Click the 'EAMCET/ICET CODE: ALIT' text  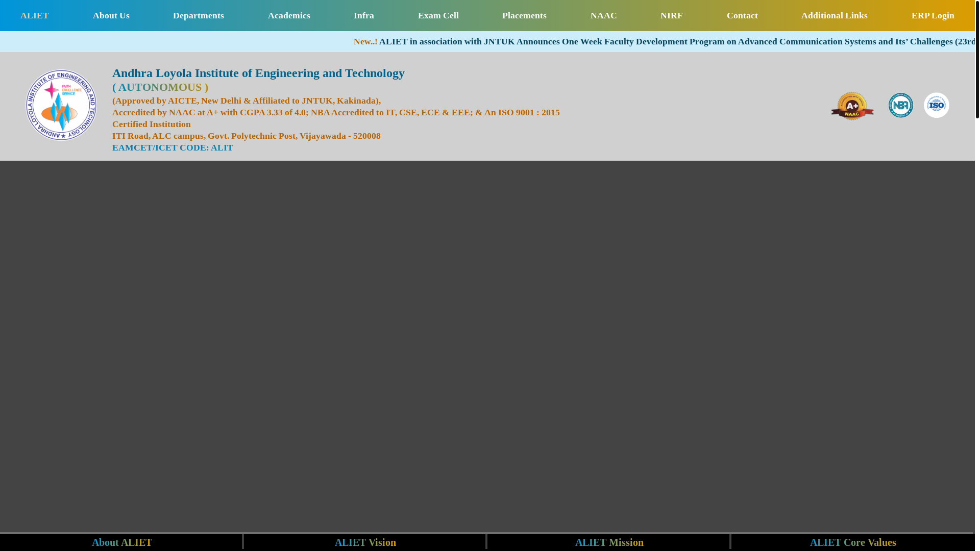click(x=173, y=147)
